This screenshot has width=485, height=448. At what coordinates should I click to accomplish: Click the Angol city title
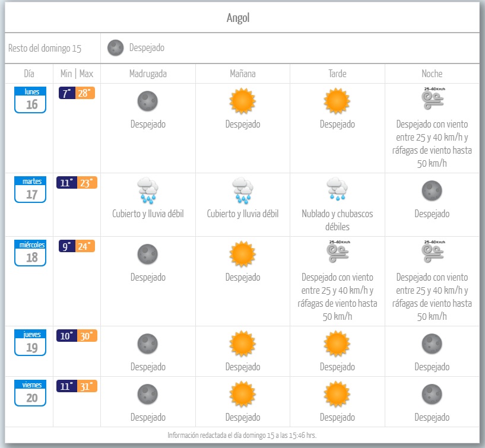point(238,18)
